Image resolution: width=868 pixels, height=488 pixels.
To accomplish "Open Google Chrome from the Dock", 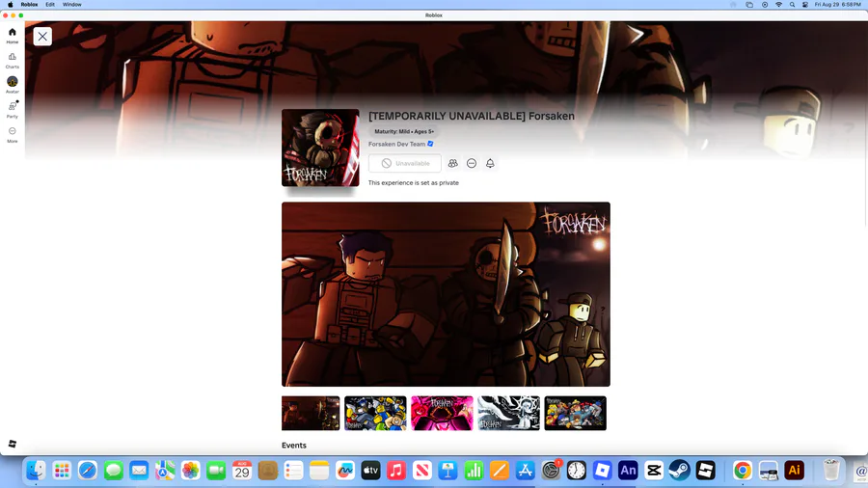I will pos(743,471).
